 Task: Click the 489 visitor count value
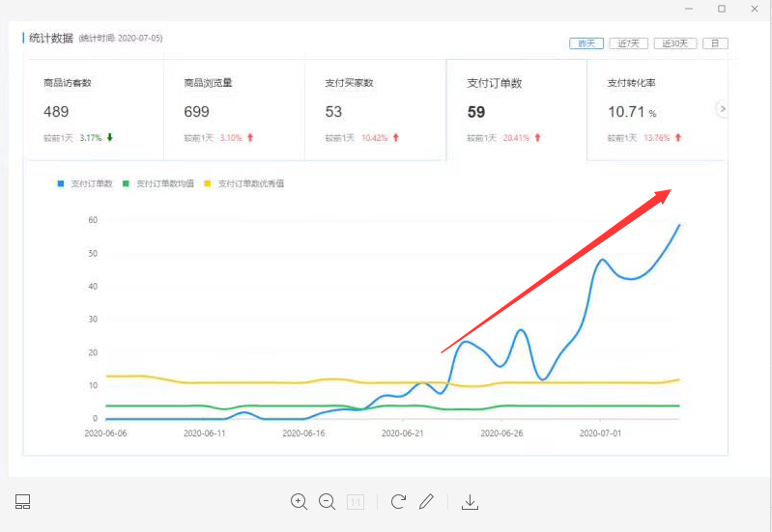tap(56, 112)
